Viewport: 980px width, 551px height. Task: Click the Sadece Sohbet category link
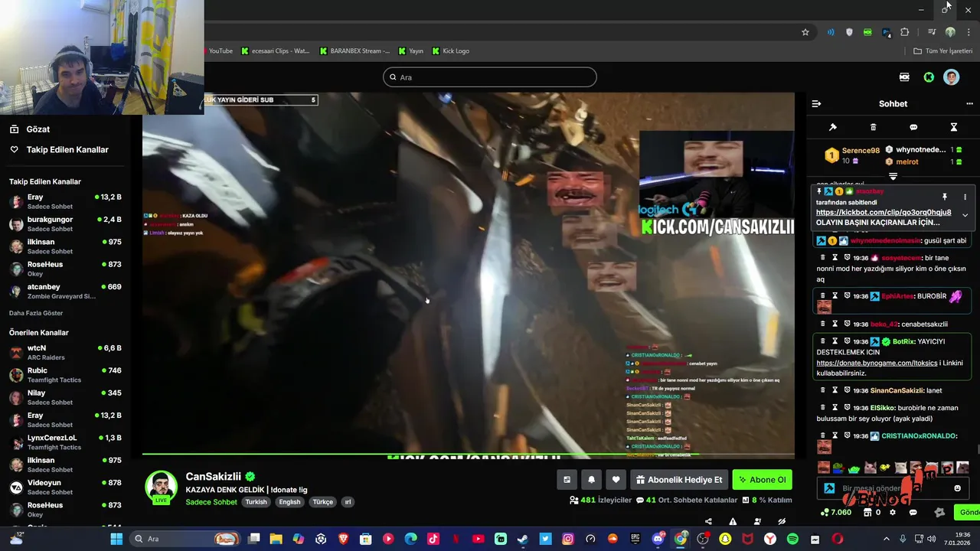pyautogui.click(x=211, y=502)
